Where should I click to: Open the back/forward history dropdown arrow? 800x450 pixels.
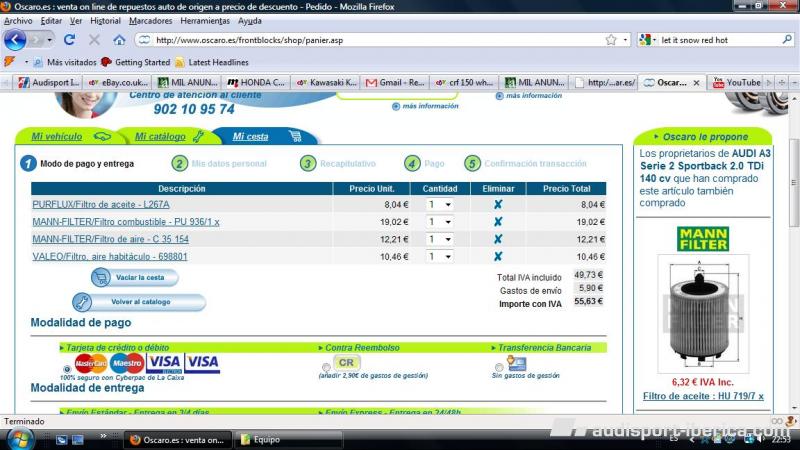point(49,40)
